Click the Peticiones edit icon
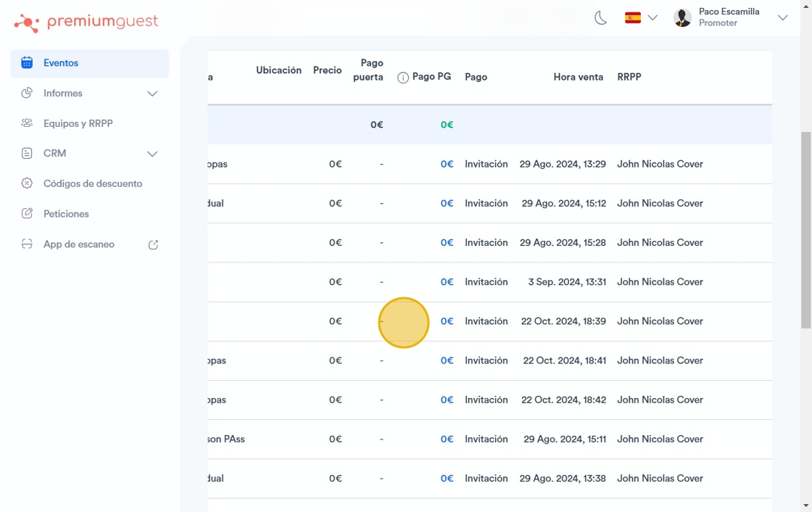The width and height of the screenshot is (812, 512). (27, 214)
